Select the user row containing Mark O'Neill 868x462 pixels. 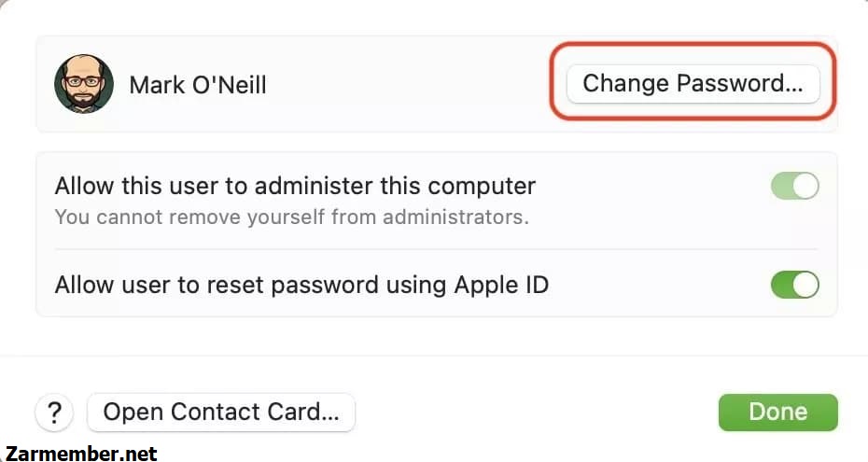[x=436, y=84]
